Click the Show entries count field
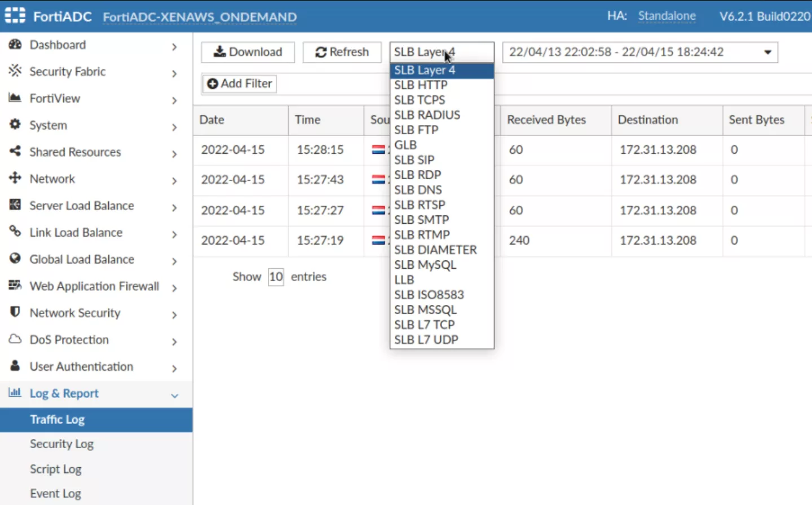This screenshot has width=812, height=505. (276, 277)
